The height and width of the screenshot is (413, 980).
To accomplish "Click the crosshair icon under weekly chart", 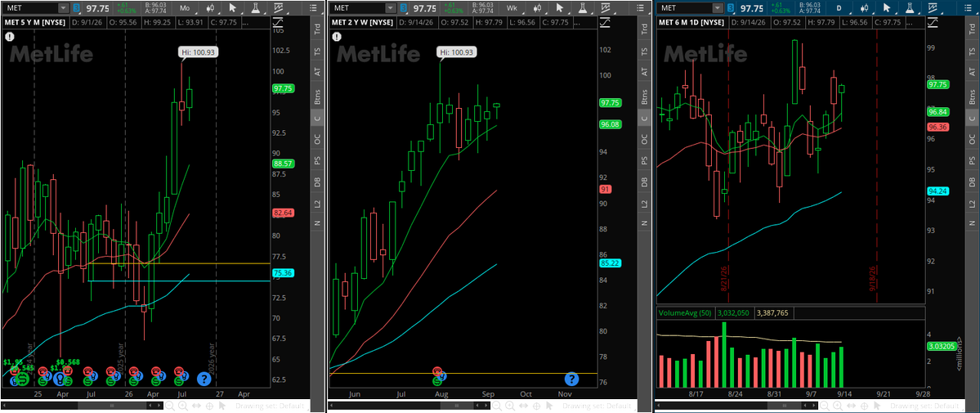I will coord(536,406).
